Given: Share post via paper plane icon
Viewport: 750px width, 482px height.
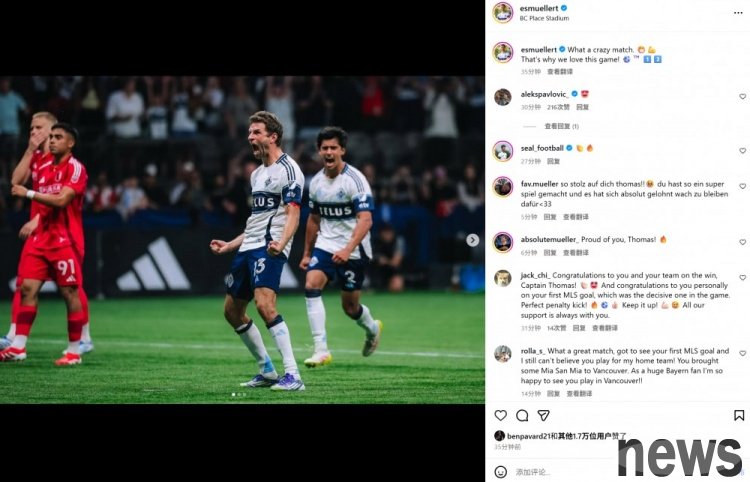Looking at the screenshot, I should pyautogui.click(x=543, y=415).
